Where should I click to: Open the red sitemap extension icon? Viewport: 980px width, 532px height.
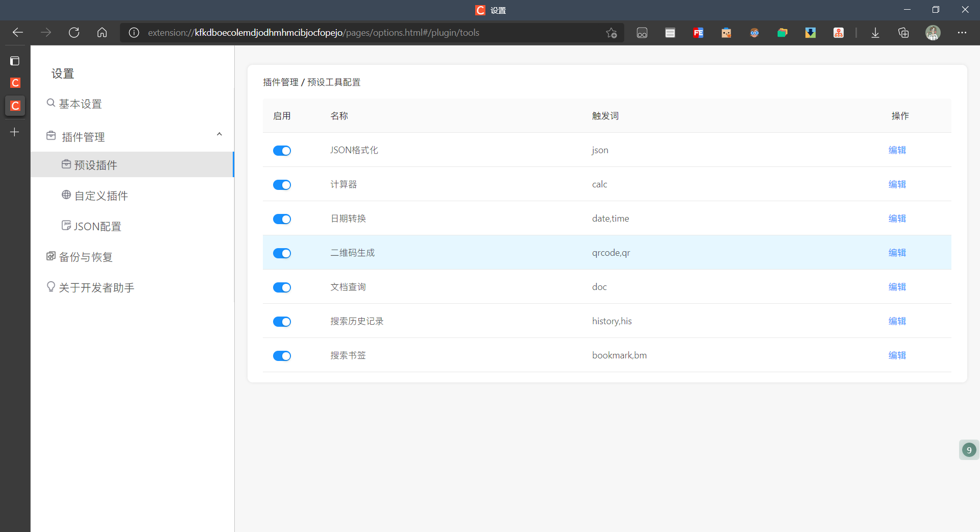tap(839, 33)
